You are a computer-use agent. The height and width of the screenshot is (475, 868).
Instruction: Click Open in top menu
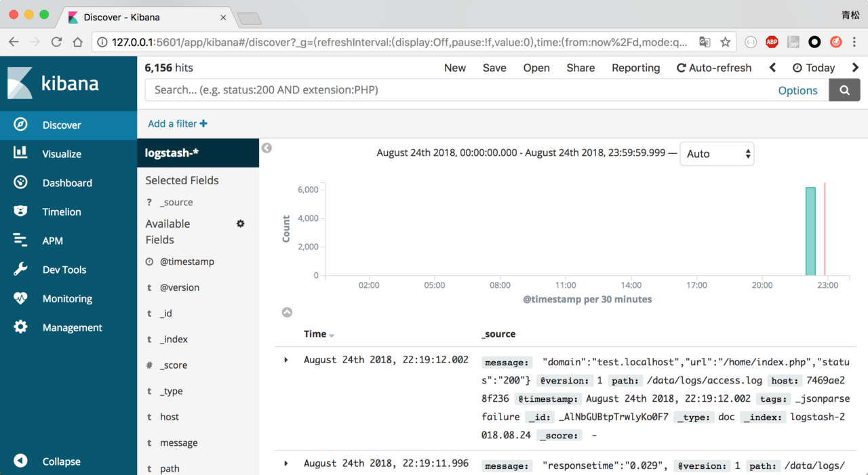[536, 68]
